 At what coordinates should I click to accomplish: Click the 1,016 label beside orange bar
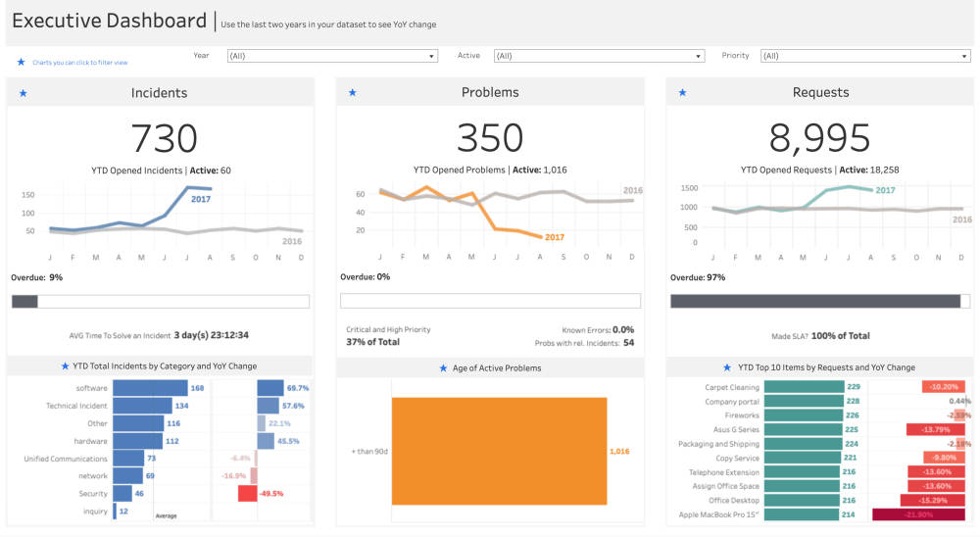coord(619,452)
